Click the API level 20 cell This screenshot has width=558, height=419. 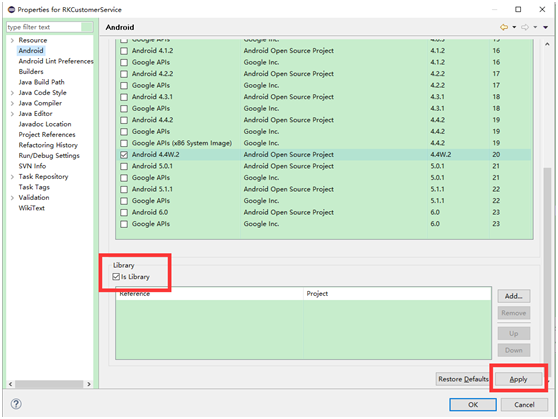496,155
